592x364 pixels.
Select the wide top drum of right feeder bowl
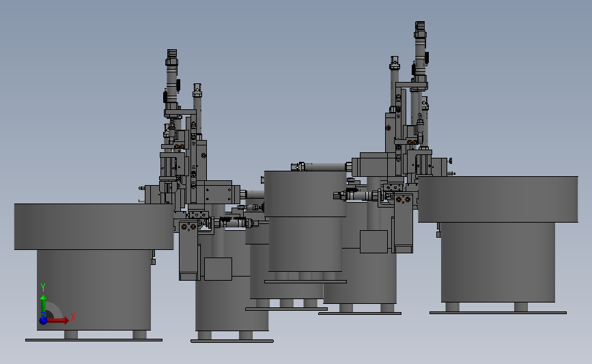498,199
